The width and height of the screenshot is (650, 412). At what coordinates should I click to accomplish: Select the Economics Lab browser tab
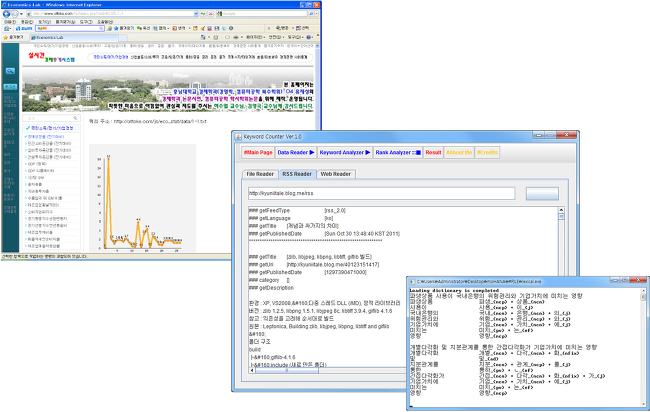point(74,37)
